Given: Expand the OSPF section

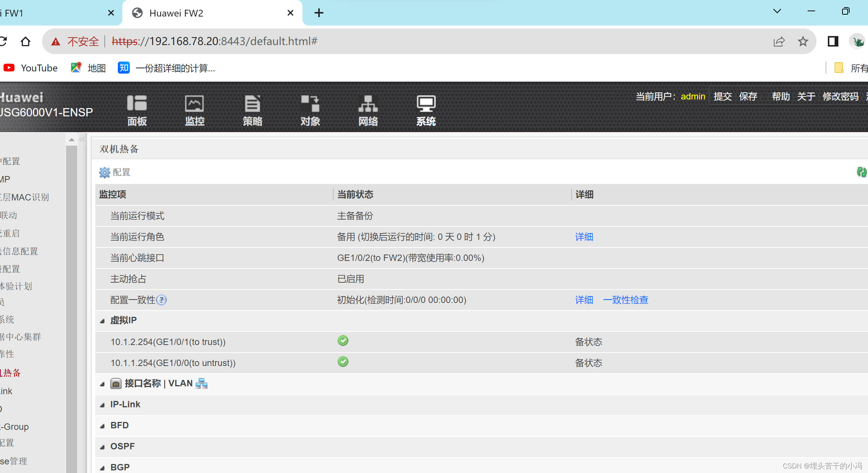Looking at the screenshot, I should tap(102, 447).
